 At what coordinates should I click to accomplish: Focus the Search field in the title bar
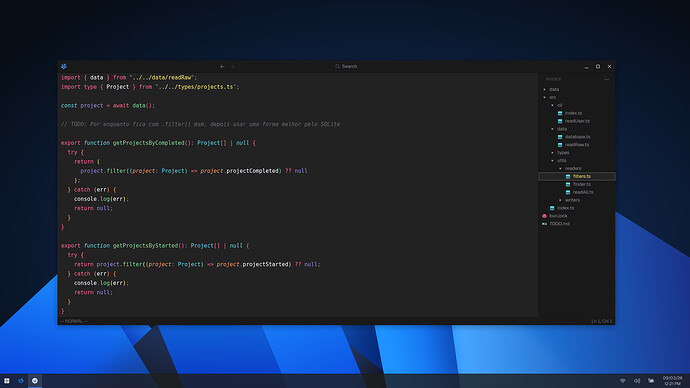(x=346, y=66)
